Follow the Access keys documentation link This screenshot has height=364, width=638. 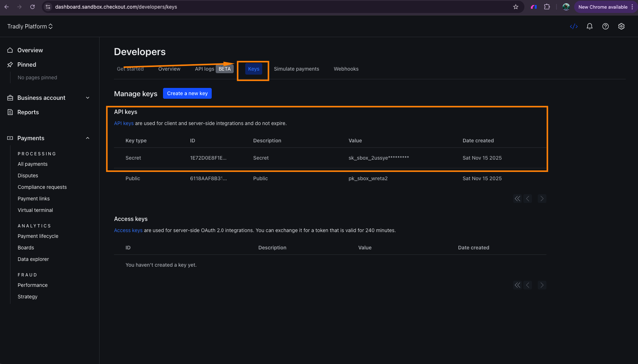point(128,230)
